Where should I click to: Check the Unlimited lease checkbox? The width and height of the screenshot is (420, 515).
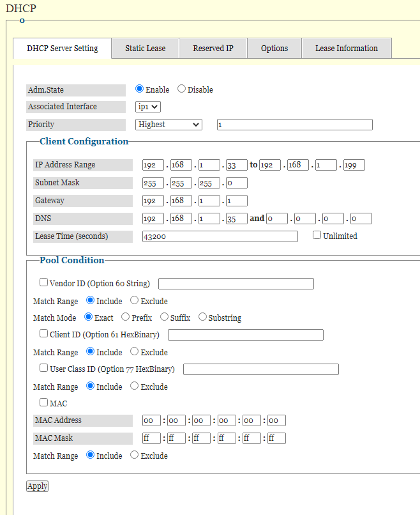tap(317, 235)
